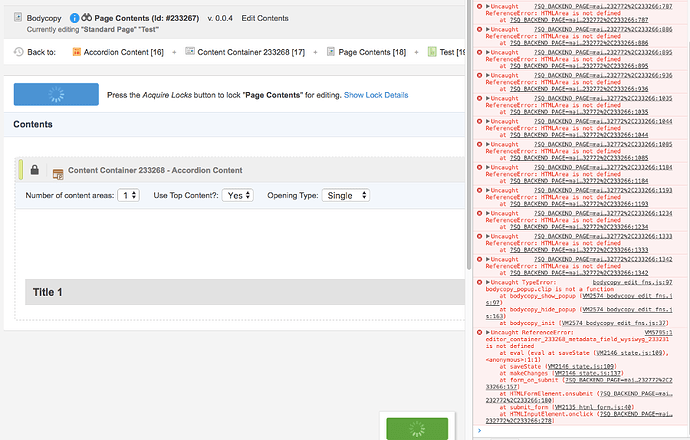690x440 pixels.
Task: Click the lock icon on Content Container
Action: (35, 171)
